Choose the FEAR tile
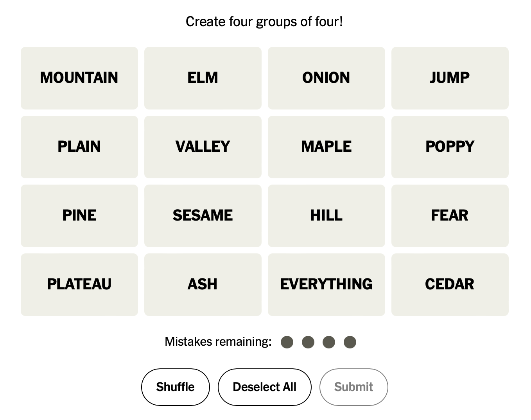 pyautogui.click(x=450, y=215)
